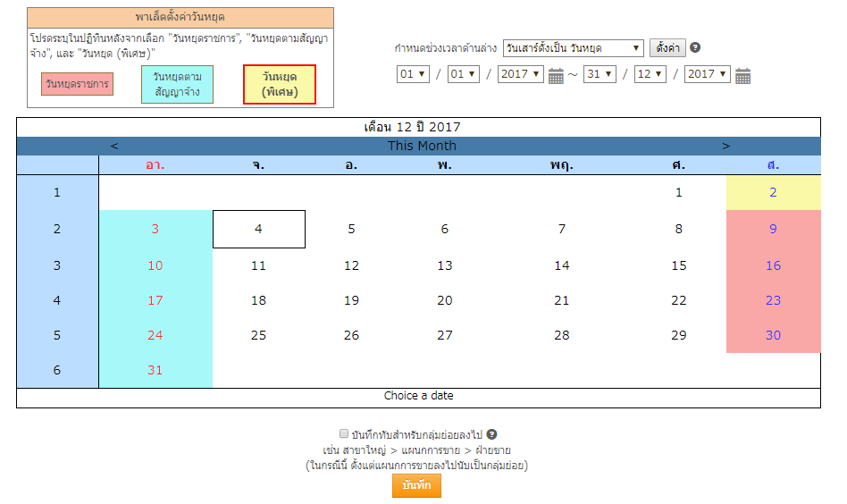Choose the yellow วันหยุด (พิเศษ) swatch
Screen dimensions: 847x504
click(x=280, y=85)
